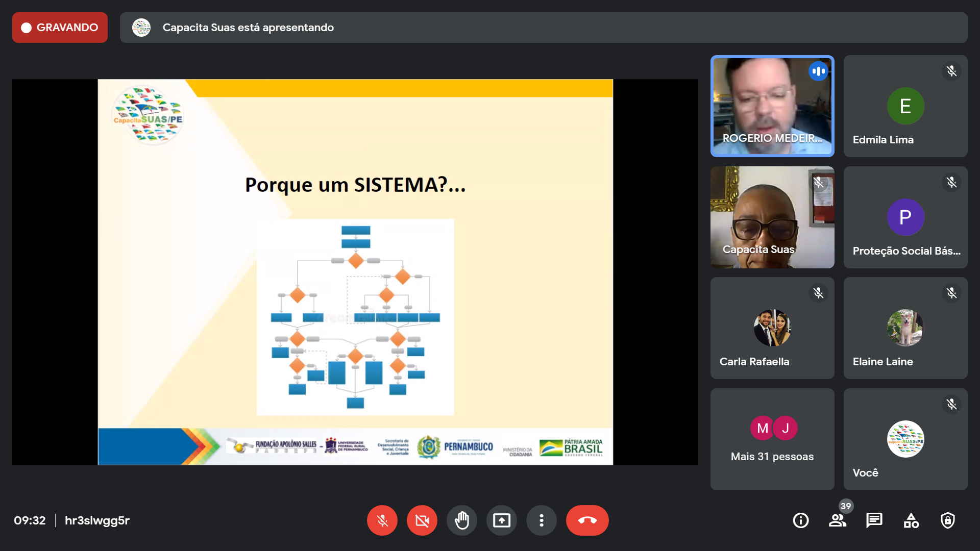This screenshot has height=551, width=980.
Task: Open the meeting details info icon
Action: [x=800, y=520]
